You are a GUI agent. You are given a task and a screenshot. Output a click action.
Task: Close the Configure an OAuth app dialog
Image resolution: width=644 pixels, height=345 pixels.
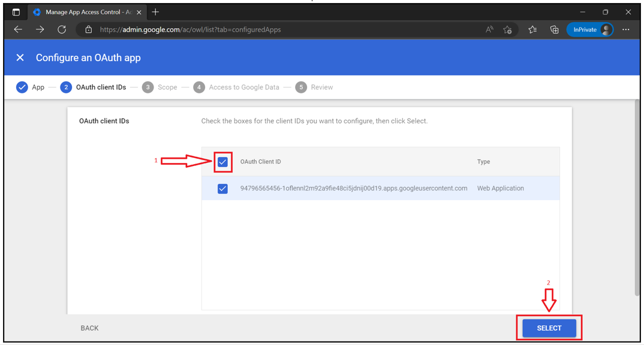pos(20,58)
